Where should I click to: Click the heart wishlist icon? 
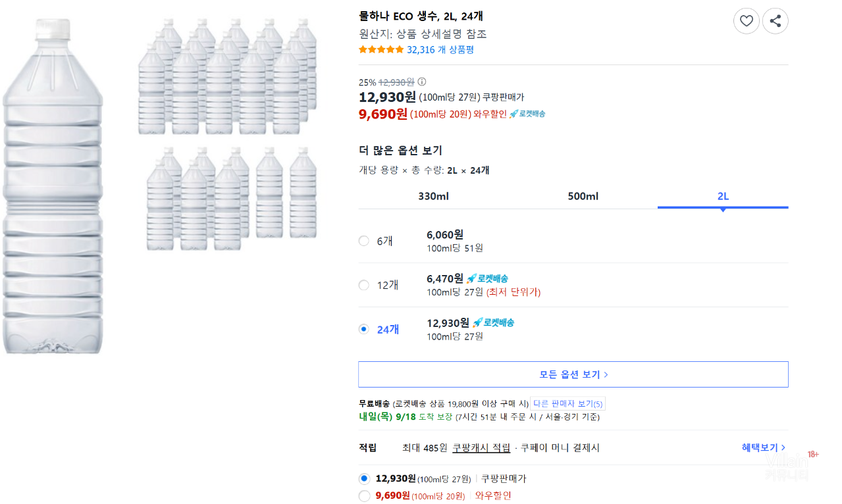746,21
